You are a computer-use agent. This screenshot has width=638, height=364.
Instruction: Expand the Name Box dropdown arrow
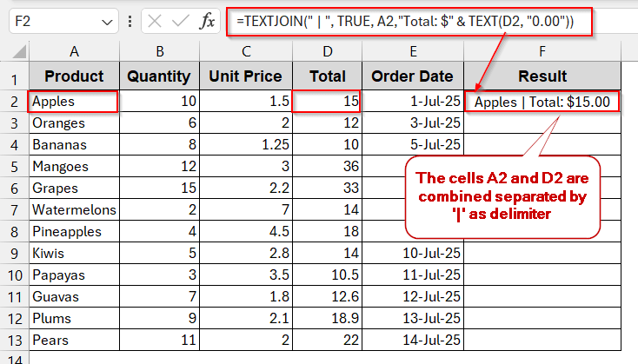pos(107,21)
